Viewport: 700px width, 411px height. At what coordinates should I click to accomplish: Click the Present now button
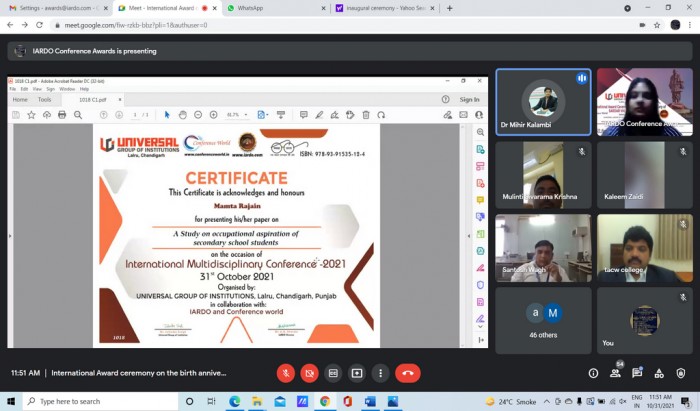(357, 373)
